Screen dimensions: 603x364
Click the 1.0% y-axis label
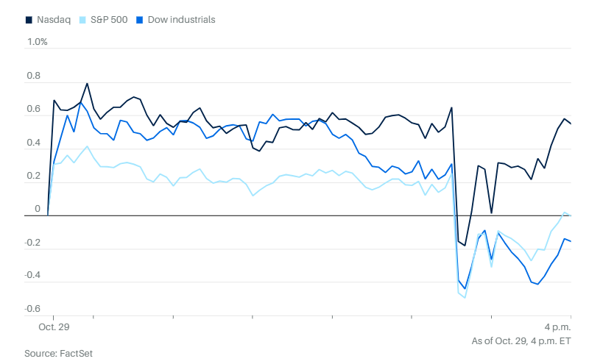[x=37, y=42]
